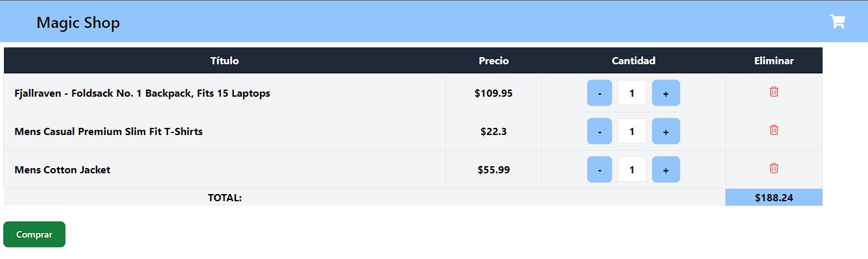Image resolution: width=868 pixels, height=259 pixels.
Task: Open the shopping cart icon
Action: point(837,21)
